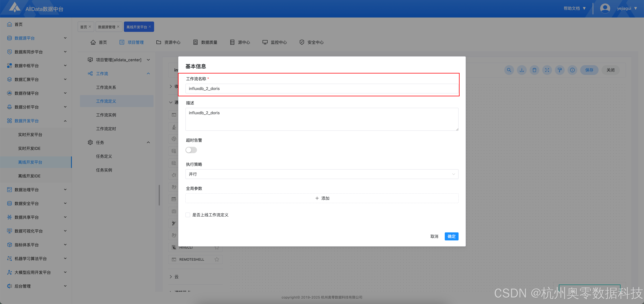The width and height of the screenshot is (644, 304).
Task: Open the 执行策略 dropdown showing 并行
Action: pyautogui.click(x=322, y=174)
